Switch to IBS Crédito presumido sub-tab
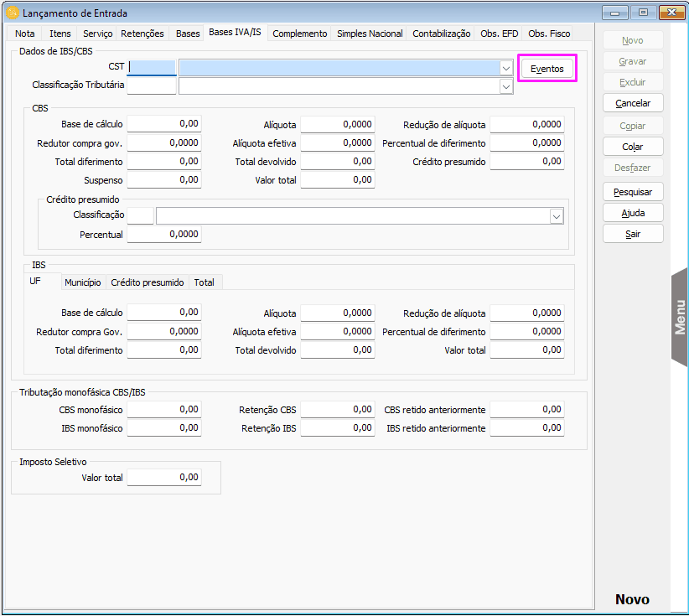The image size is (689, 616). pyautogui.click(x=148, y=282)
